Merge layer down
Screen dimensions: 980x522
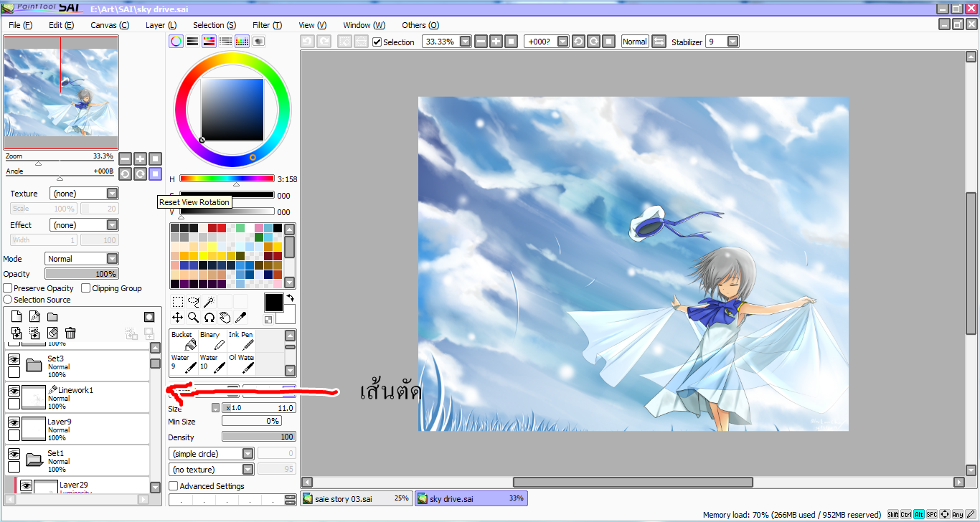coord(34,333)
